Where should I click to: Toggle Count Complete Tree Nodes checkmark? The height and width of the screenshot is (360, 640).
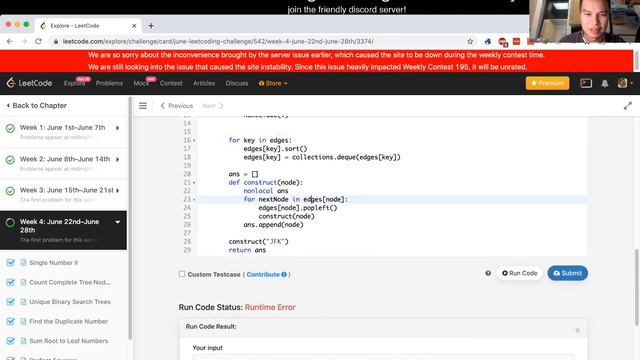pos(11,282)
